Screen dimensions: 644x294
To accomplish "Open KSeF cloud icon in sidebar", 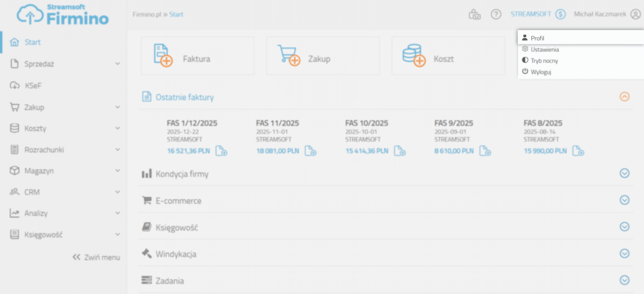I will click(x=14, y=85).
